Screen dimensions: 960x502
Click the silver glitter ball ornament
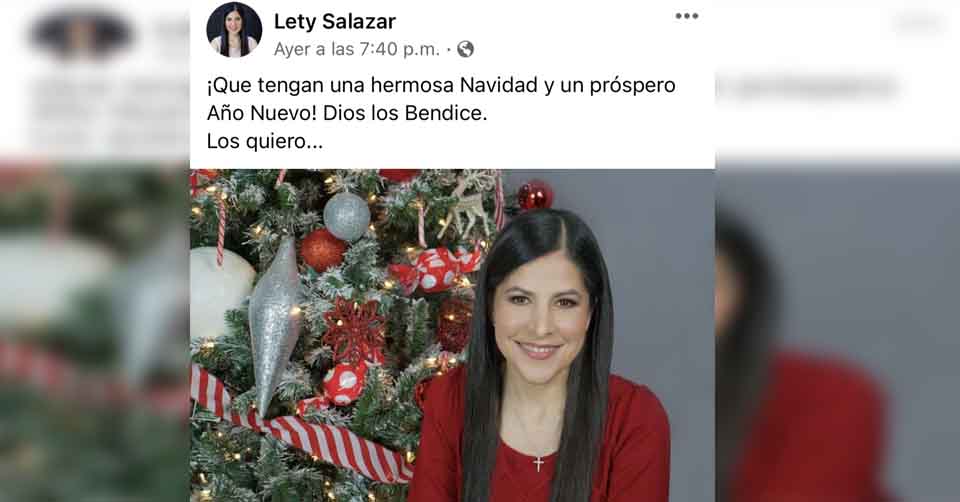[347, 216]
